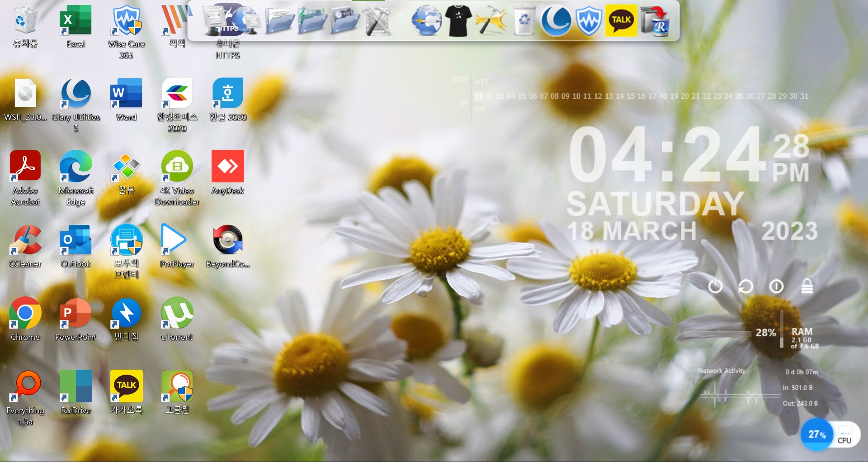868x462 pixels.
Task: Open the Pictures folder in the dock
Action: tap(344, 21)
